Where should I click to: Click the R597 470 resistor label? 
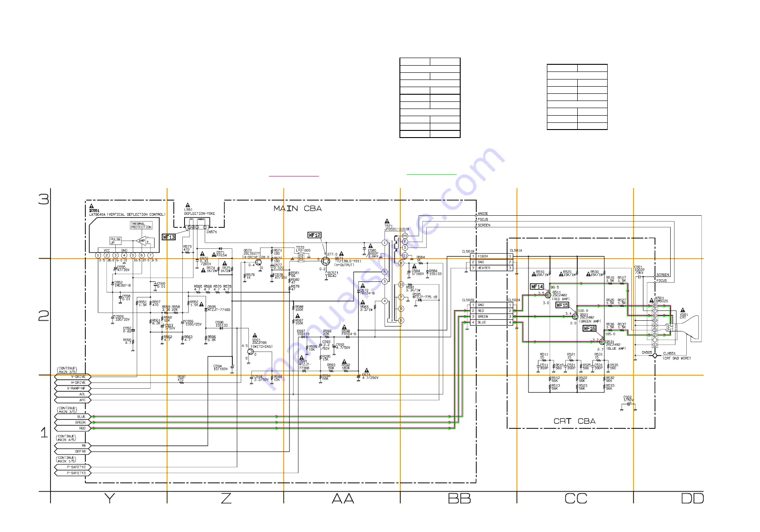point(181,378)
